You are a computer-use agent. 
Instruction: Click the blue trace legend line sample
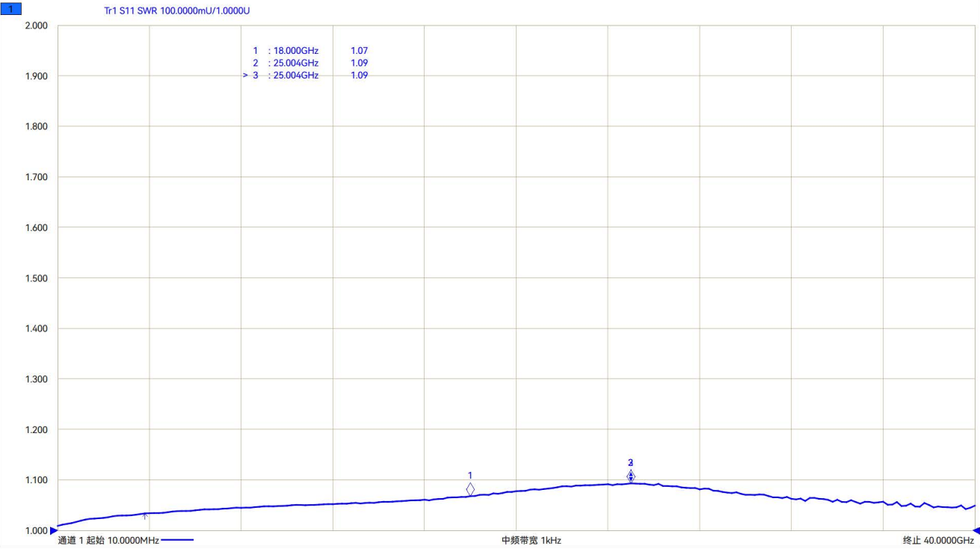coord(177,540)
